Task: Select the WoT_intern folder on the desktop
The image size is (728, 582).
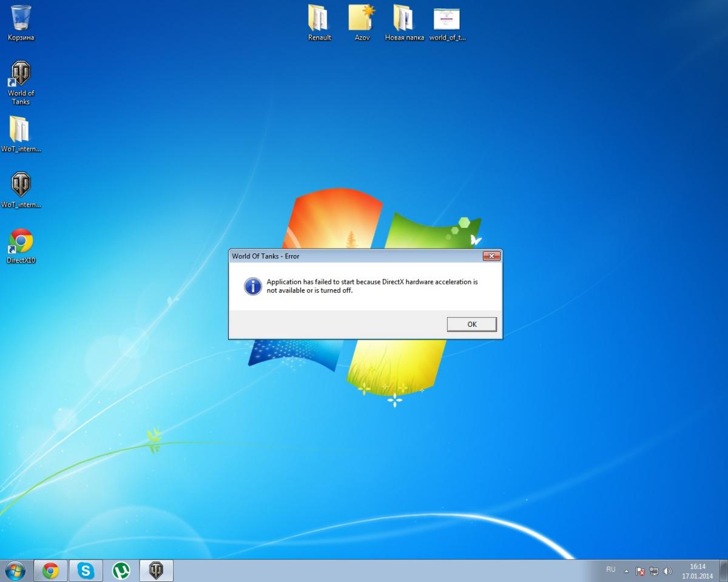Action: (x=20, y=130)
